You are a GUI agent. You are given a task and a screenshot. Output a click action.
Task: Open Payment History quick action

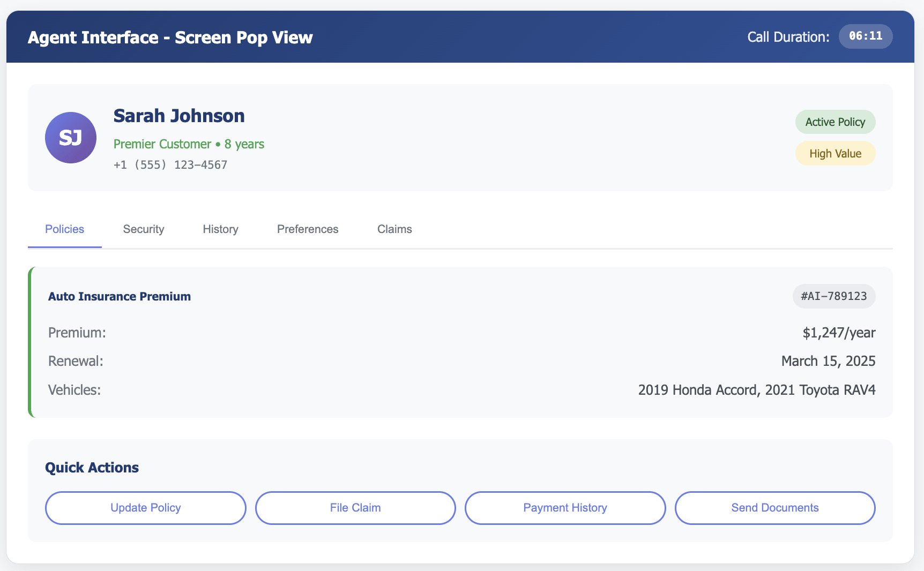tap(565, 508)
